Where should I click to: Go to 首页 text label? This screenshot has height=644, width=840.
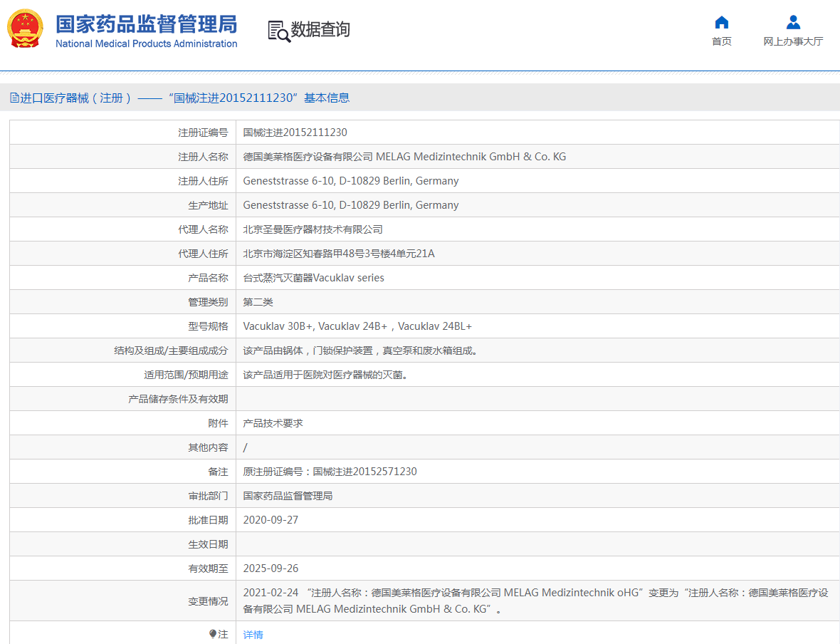tap(721, 41)
